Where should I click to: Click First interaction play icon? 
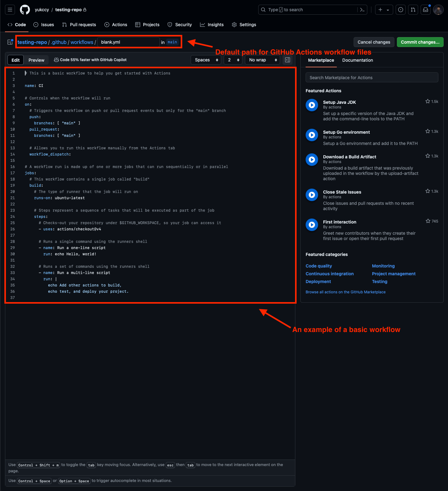[312, 225]
